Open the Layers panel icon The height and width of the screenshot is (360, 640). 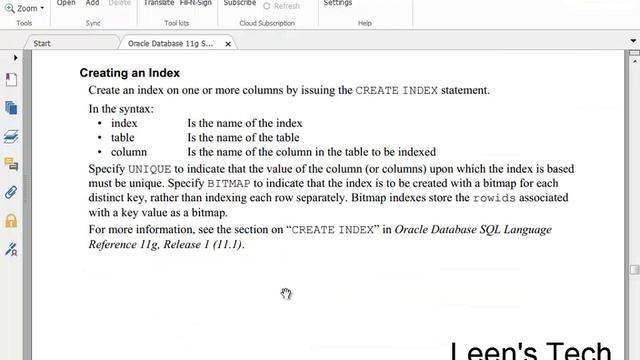click(11, 136)
